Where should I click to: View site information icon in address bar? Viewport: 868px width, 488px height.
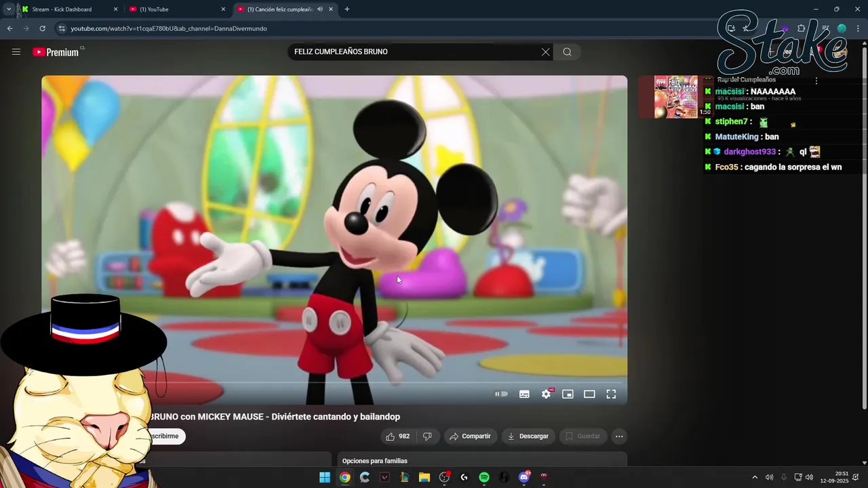62,28
